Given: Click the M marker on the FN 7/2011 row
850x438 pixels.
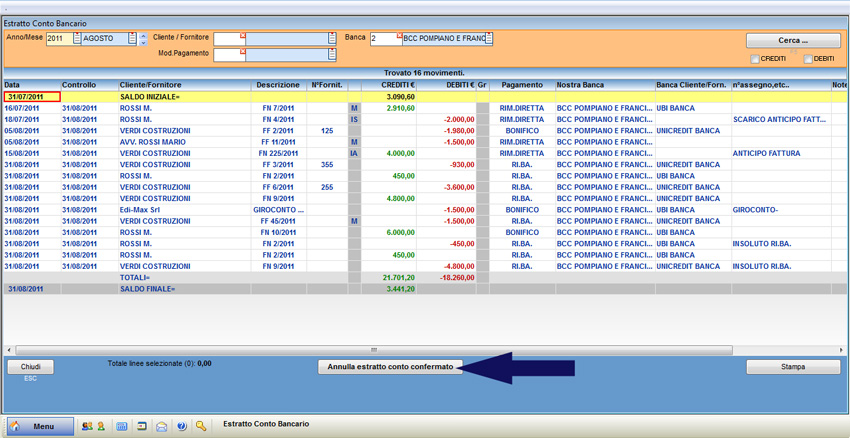Looking at the screenshot, I should point(354,108).
